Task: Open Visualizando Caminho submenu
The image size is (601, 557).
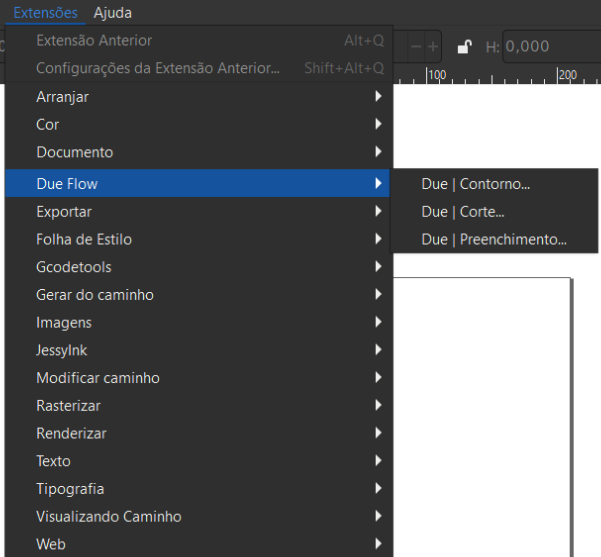Action: coord(197,516)
